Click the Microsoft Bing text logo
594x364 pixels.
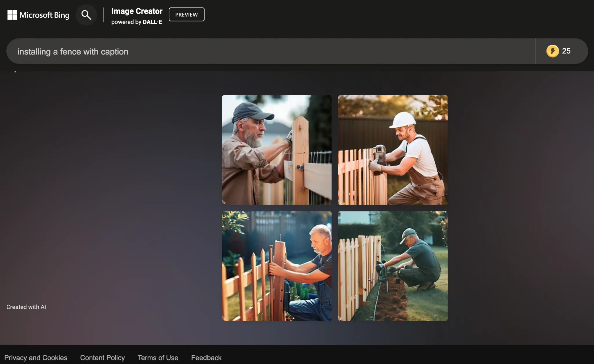(x=44, y=15)
